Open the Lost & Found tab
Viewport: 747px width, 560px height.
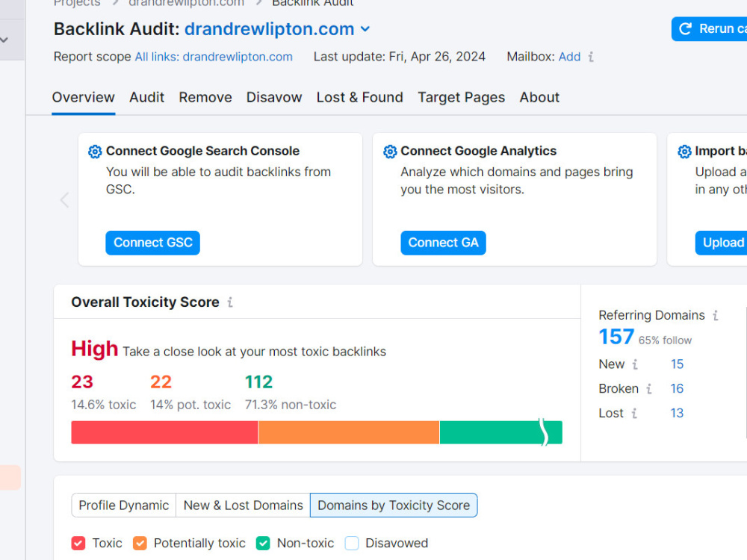click(x=360, y=97)
